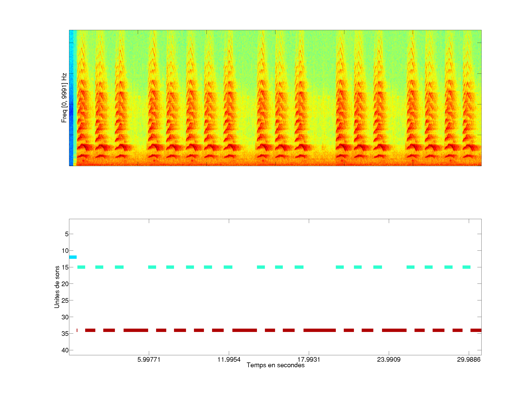Screen dimensions: 532x399
Task: Select the first teal segment on row 15
Action: [x=81, y=267]
